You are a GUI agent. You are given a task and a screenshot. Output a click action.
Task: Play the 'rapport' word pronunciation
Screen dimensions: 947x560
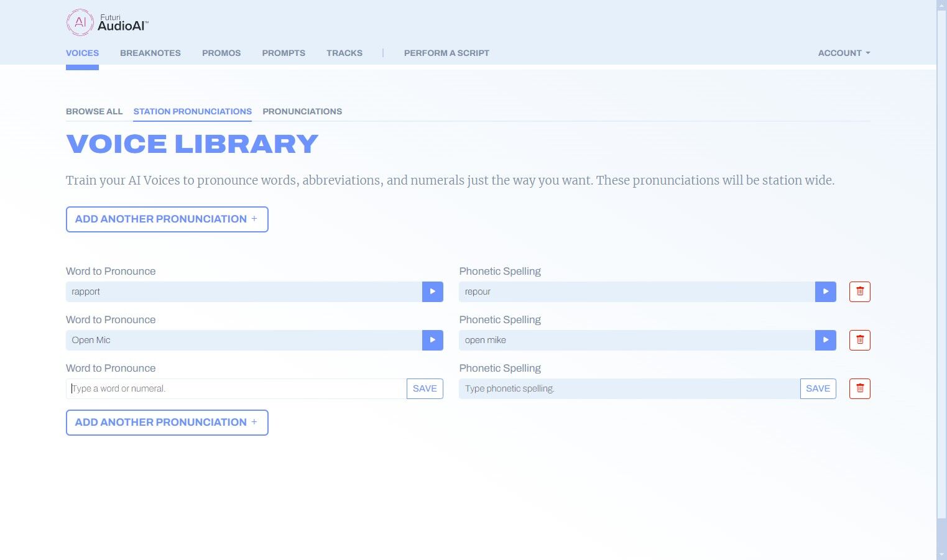pos(432,291)
